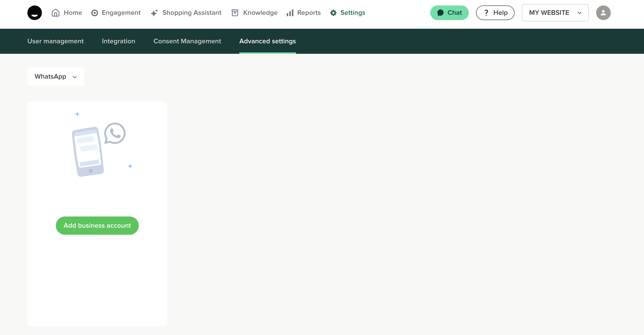
Task: Open the Integration tab
Action: [x=118, y=41]
